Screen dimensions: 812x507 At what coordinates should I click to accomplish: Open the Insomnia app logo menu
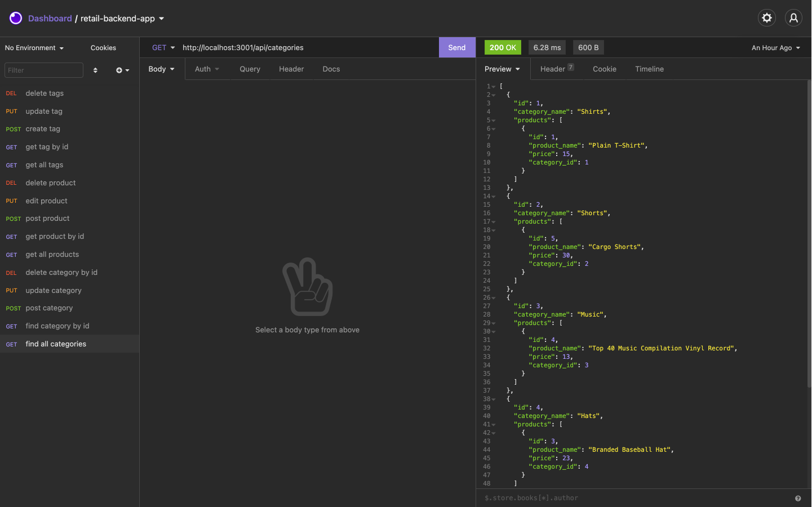pyautogui.click(x=15, y=17)
